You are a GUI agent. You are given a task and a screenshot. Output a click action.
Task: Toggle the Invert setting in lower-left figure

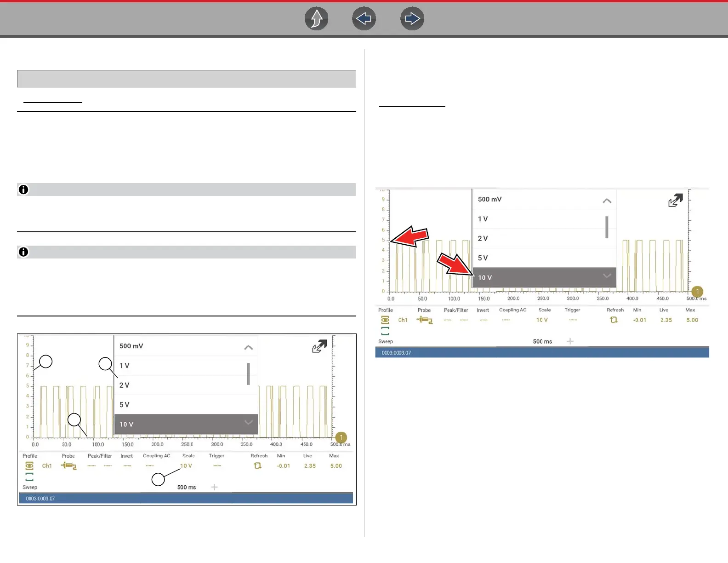(127, 466)
